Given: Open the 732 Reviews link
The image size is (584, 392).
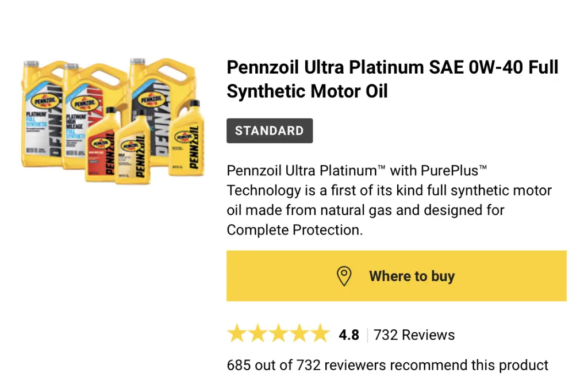Looking at the screenshot, I should click(x=414, y=335).
